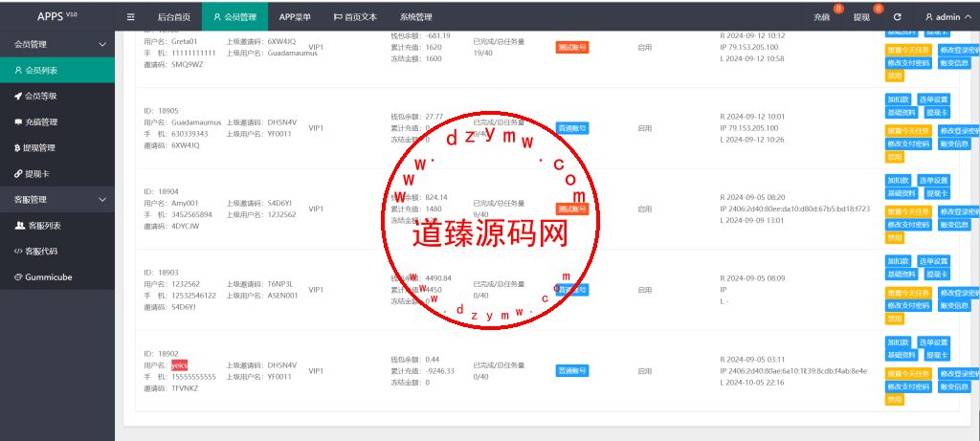The height and width of the screenshot is (441, 980).
Task: Open Gummicube in the sidebar
Action: 57,276
